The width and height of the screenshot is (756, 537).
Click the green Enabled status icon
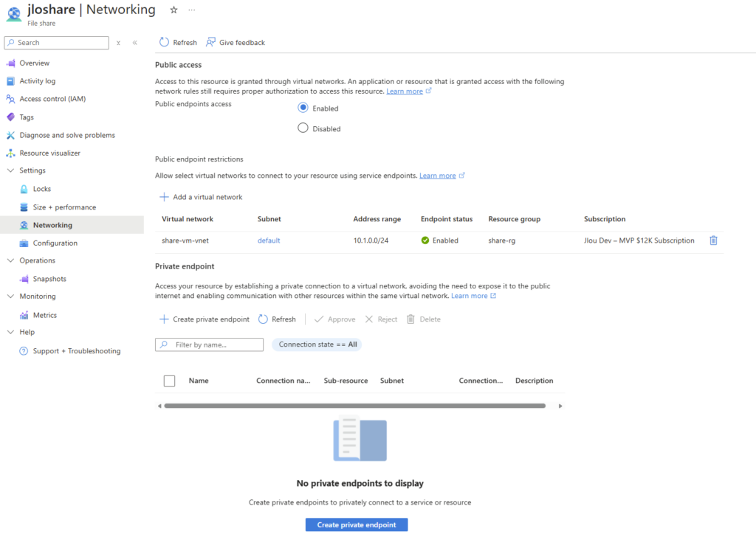425,240
